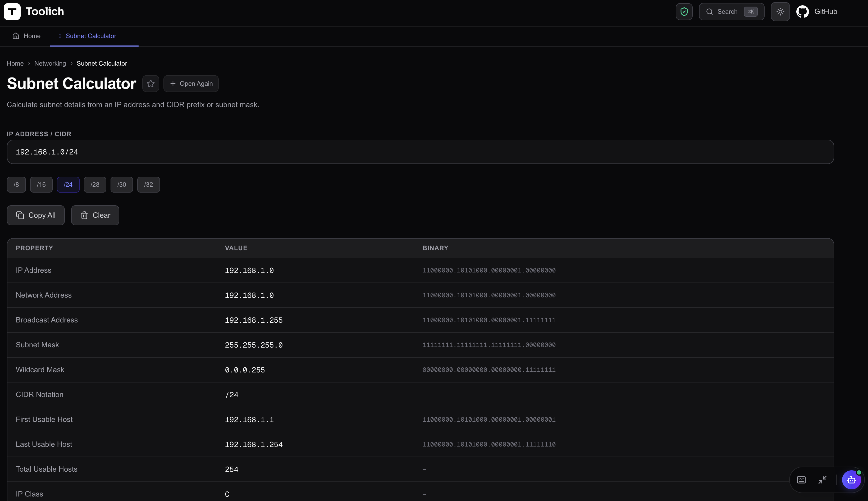Choose the /16 prefix preset
Viewport: 868px width, 501px height.
(41, 185)
